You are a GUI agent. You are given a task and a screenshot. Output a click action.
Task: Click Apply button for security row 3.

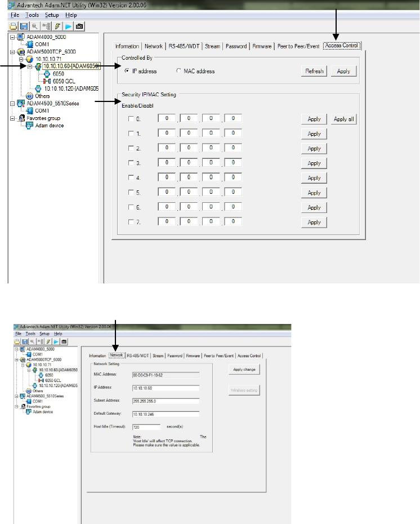click(x=314, y=163)
